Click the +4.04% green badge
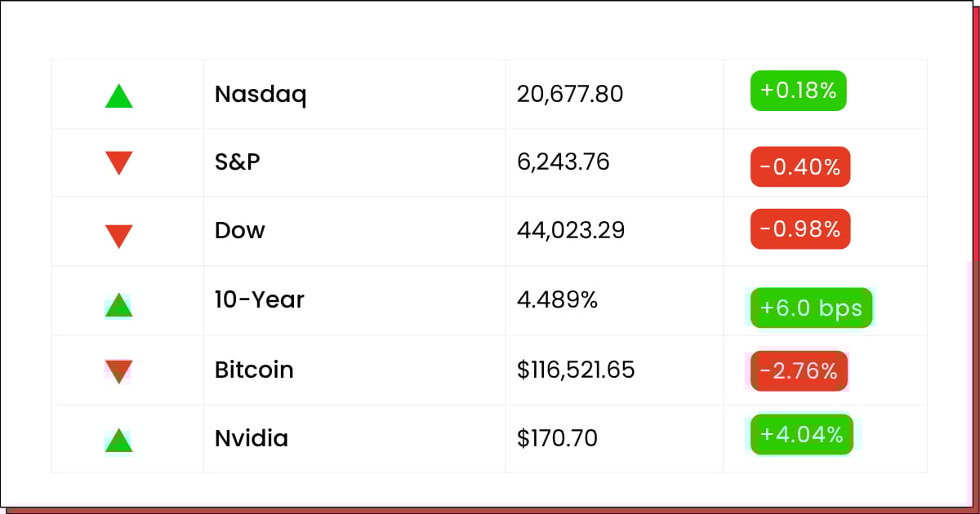Screen dimensions: 980x514 (x=802, y=434)
